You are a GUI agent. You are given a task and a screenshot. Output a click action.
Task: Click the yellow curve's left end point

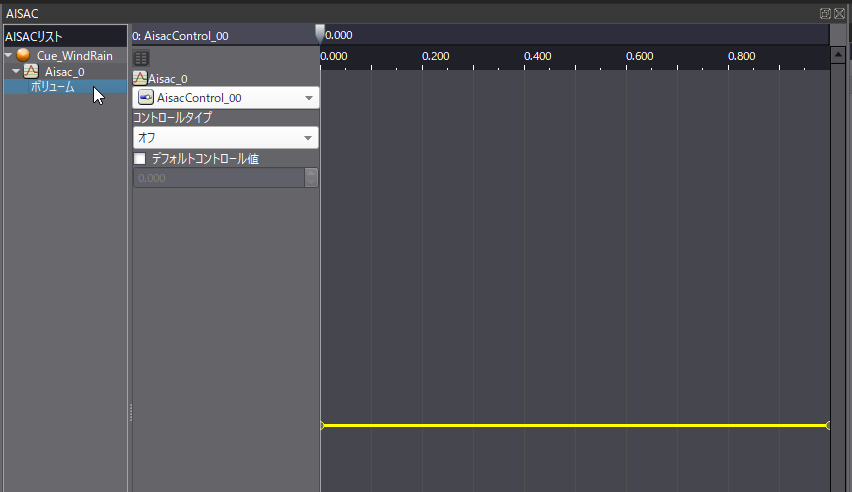click(322, 425)
